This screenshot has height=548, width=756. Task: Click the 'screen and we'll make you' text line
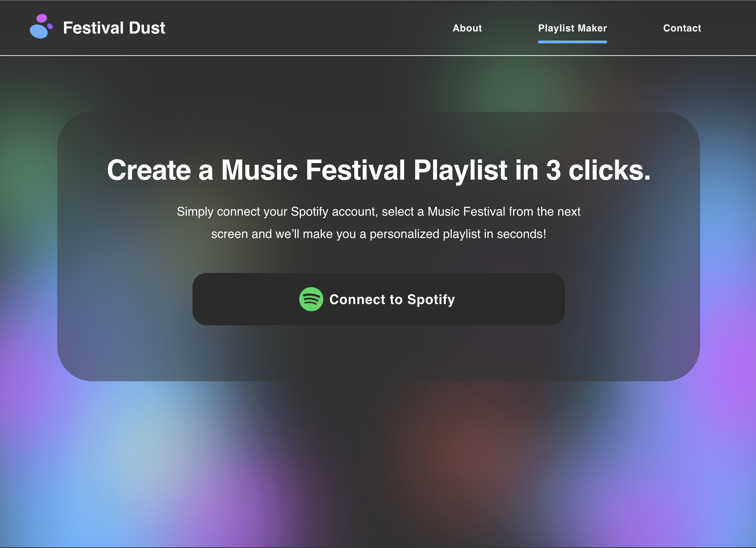pos(379,234)
